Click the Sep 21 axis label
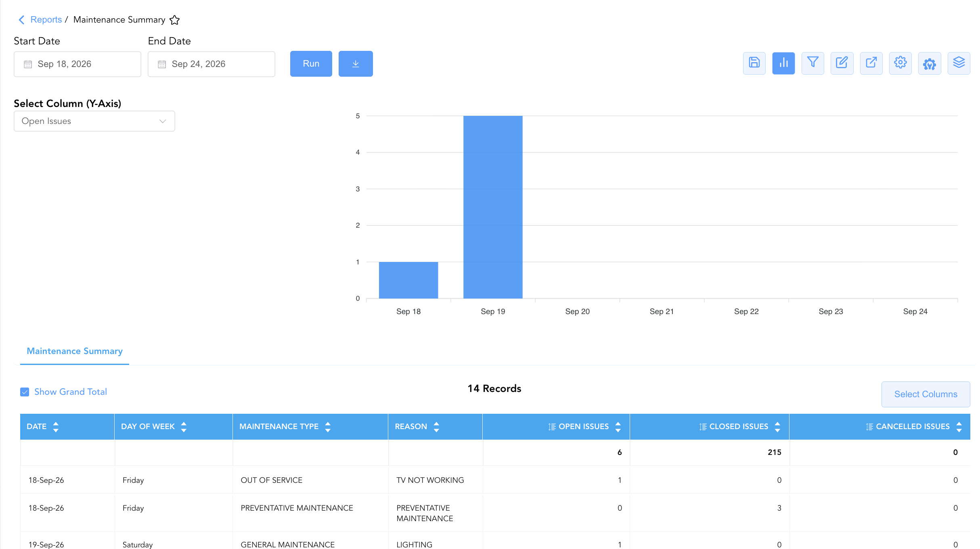This screenshot has height=549, width=980. coord(662,311)
